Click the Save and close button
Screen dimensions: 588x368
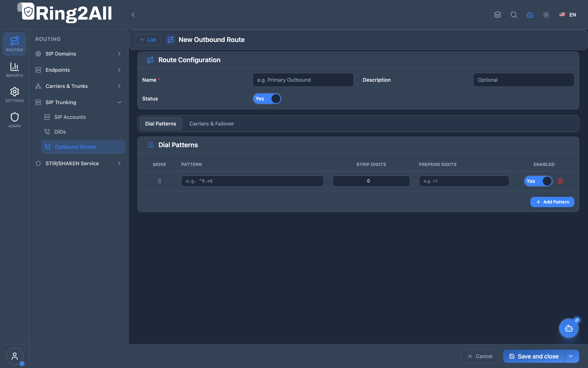coord(534,356)
